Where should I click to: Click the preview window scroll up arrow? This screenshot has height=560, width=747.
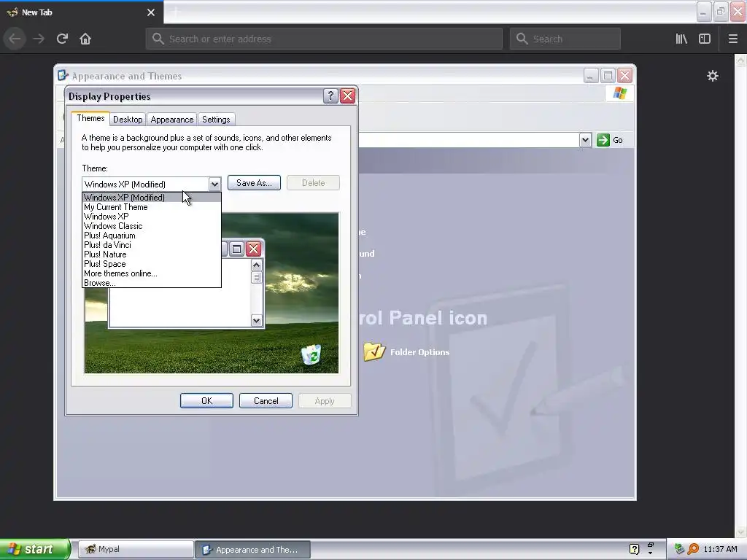[x=256, y=265]
